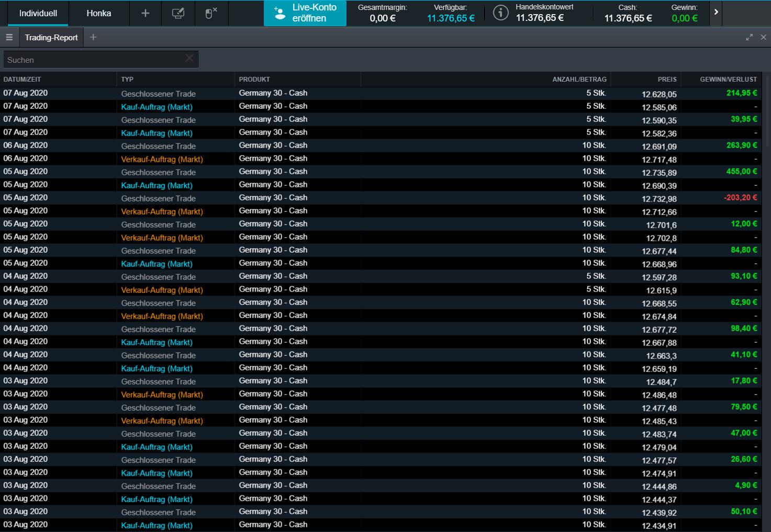Select price cell 12.732,98
Screen dimensions: 771x532
point(659,199)
